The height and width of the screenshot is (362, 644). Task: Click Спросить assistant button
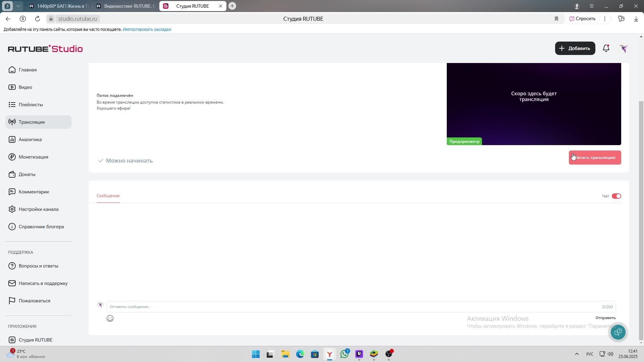tap(582, 19)
